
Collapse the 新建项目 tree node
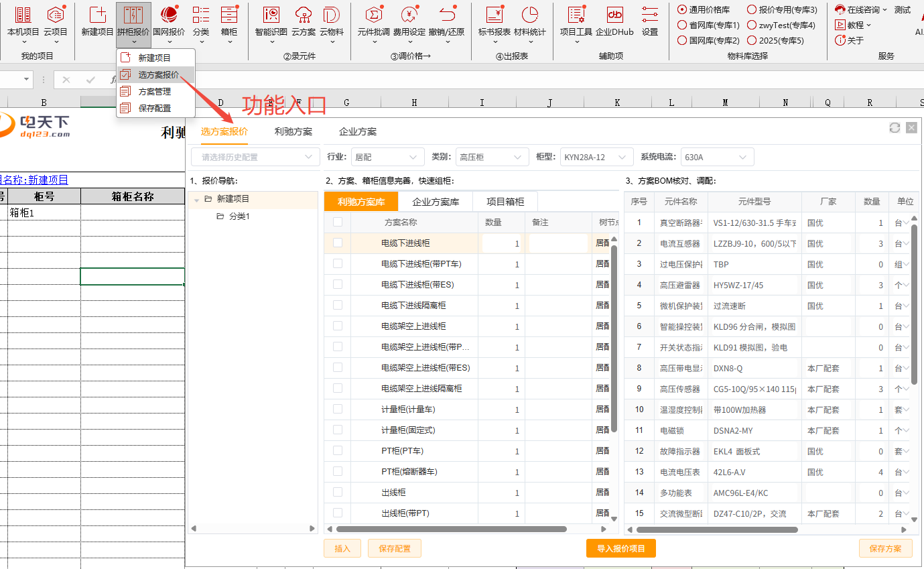tap(196, 200)
